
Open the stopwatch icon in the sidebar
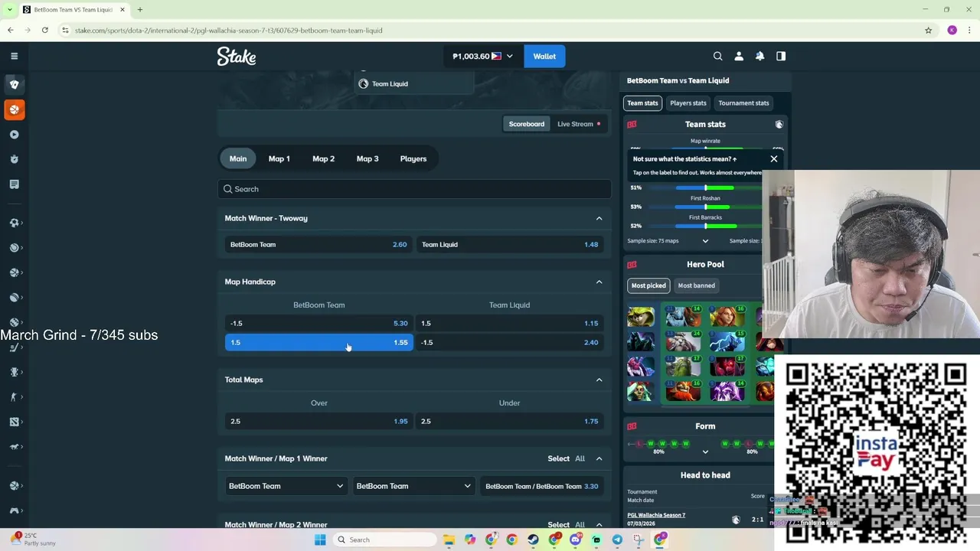[14, 159]
